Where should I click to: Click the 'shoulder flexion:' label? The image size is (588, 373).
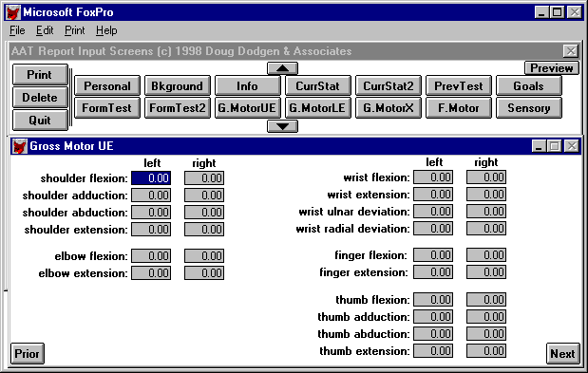[x=84, y=178]
